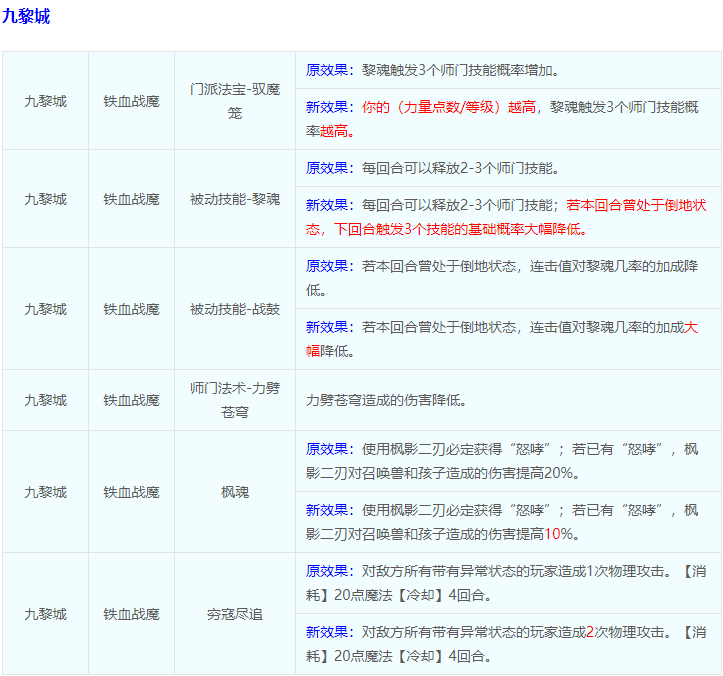
Task: Click the 师门法术-力劈苍穹 cell
Action: point(235,400)
